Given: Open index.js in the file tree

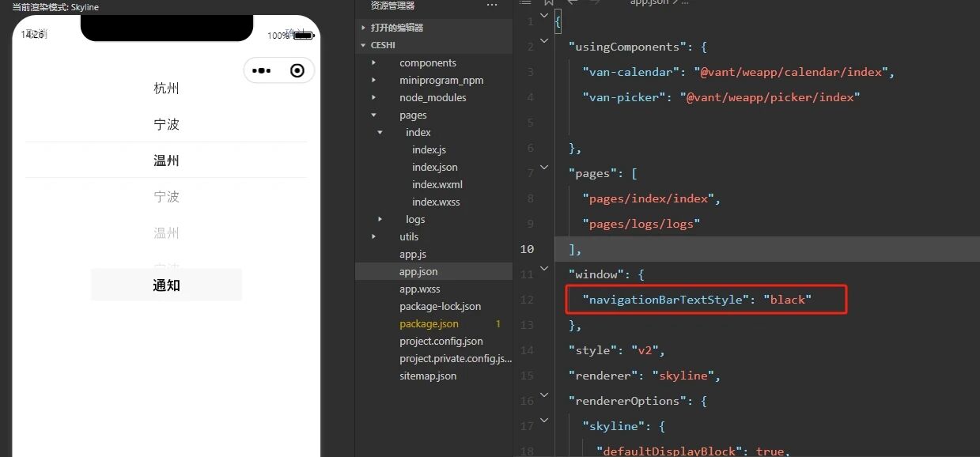Looking at the screenshot, I should (429, 149).
